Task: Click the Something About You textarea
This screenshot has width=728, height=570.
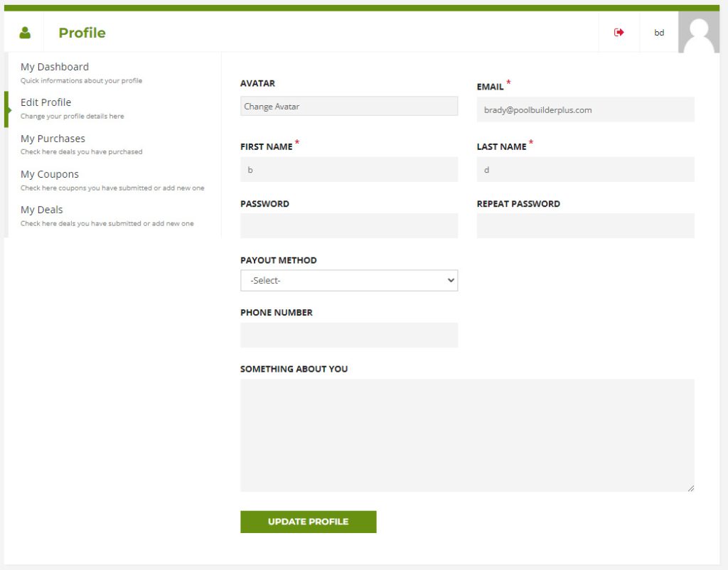Action: [x=467, y=435]
